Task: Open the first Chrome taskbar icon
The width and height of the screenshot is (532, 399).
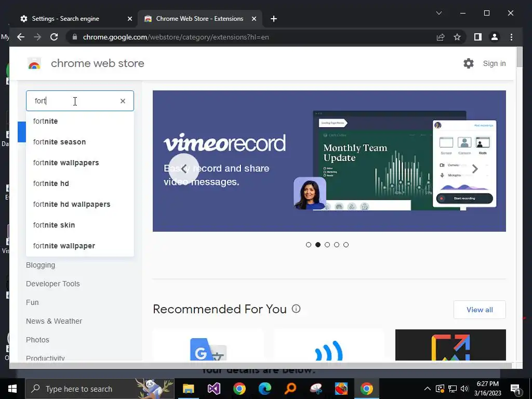Action: (x=239, y=389)
